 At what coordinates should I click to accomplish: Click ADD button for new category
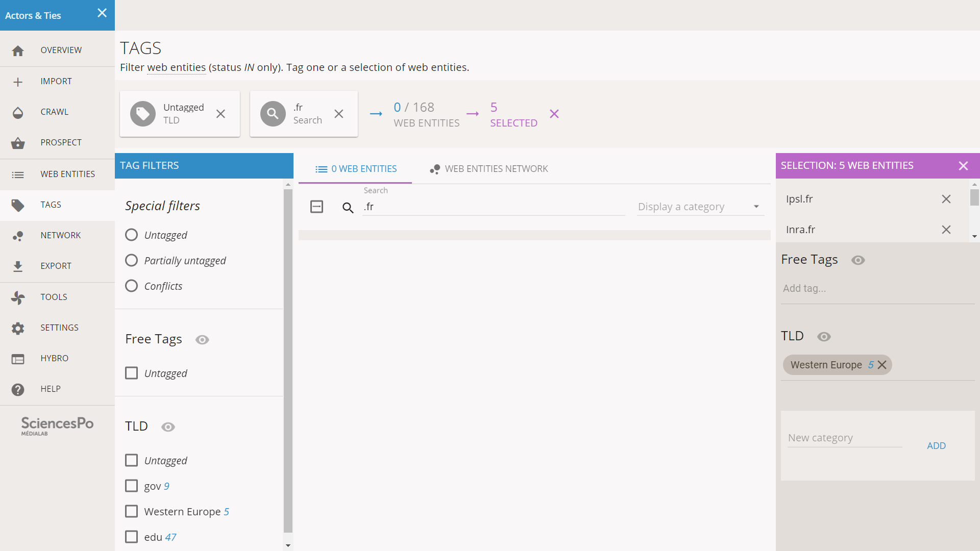[x=937, y=445]
